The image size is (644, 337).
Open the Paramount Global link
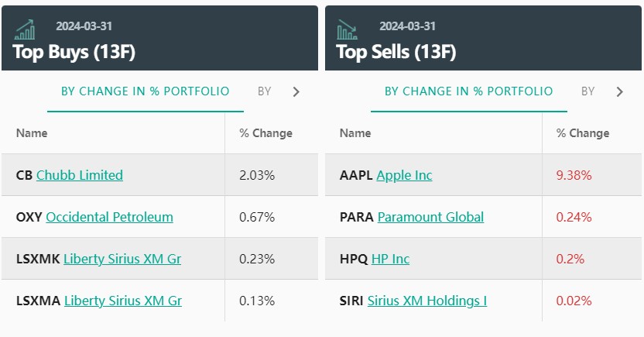[x=430, y=217]
